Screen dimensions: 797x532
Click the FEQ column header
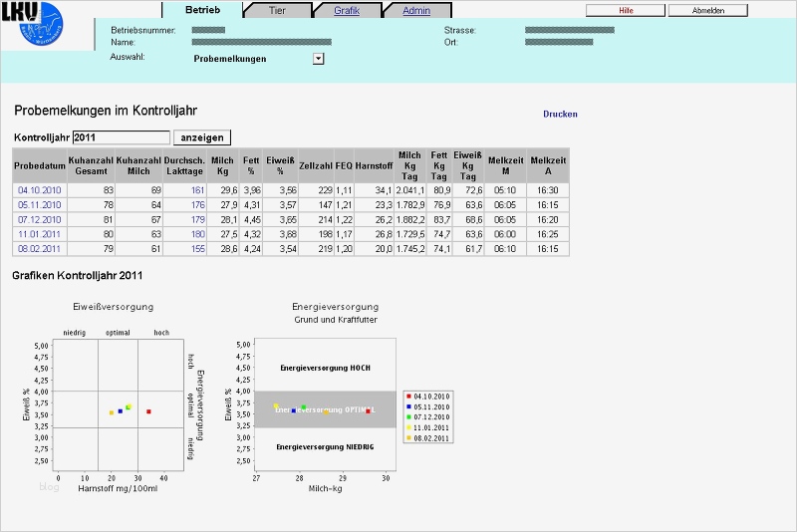click(x=344, y=166)
